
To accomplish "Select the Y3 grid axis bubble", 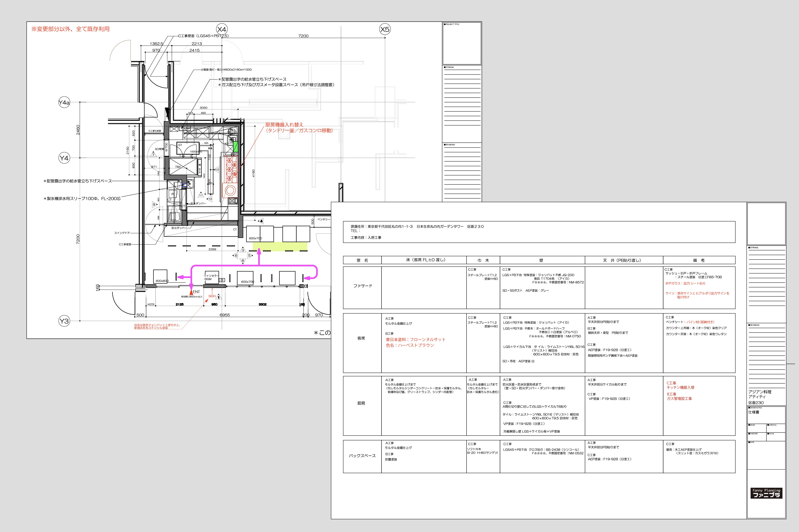I will pyautogui.click(x=64, y=321).
